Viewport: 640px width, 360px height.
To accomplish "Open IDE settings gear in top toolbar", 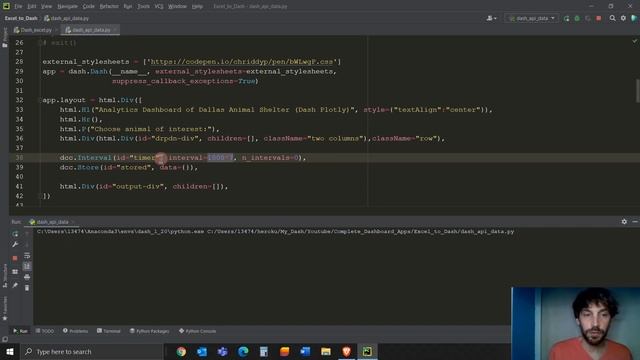I will coord(623,18).
